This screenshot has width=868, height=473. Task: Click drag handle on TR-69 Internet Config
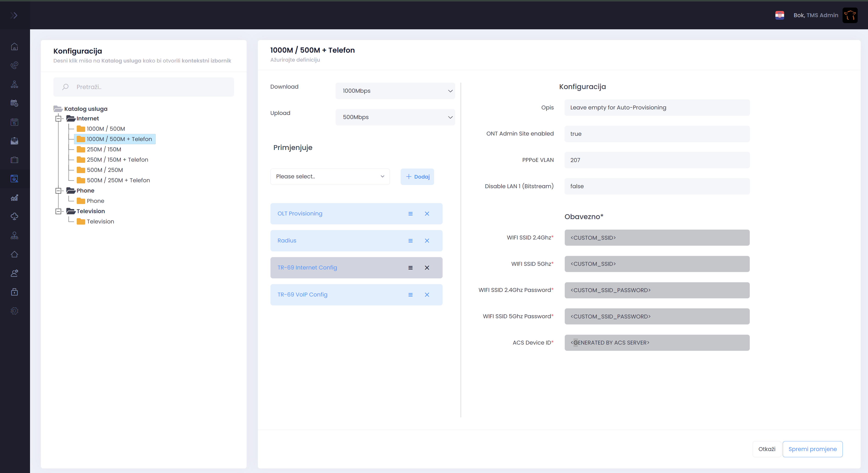tap(410, 268)
